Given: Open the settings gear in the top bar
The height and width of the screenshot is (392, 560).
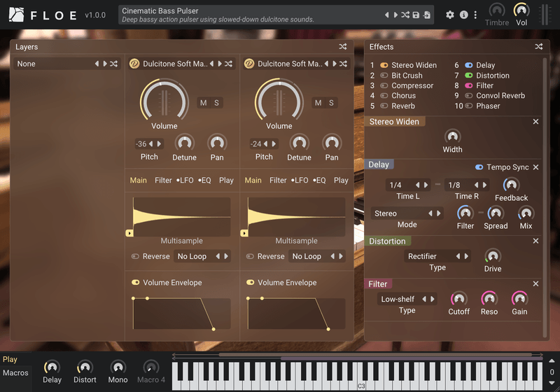Looking at the screenshot, I should 450,15.
